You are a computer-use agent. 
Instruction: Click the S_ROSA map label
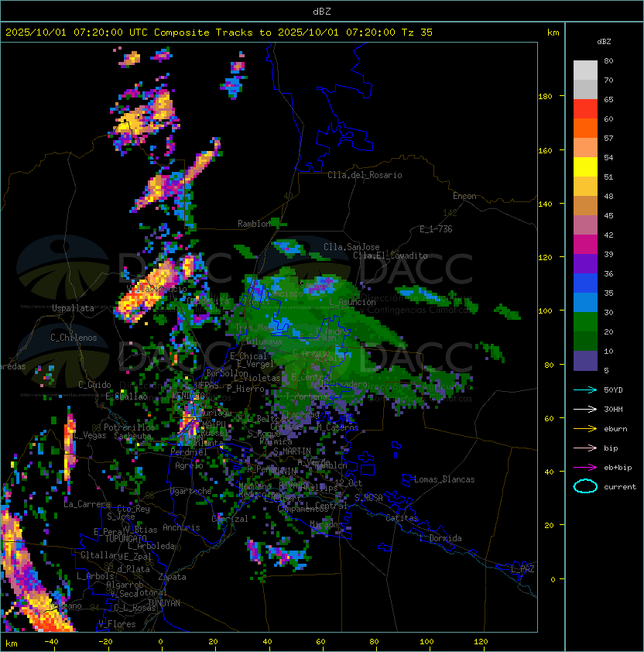(x=368, y=498)
